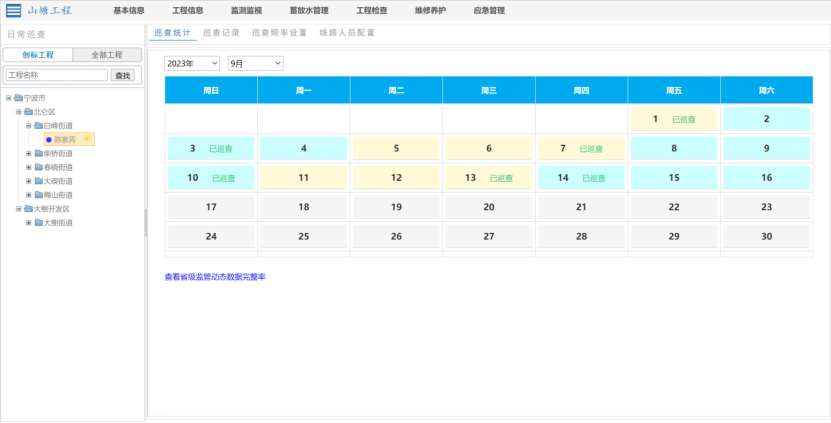This screenshot has width=831, height=423.
Task: Click the 大榭开发区 folder icon
Action: click(x=29, y=209)
